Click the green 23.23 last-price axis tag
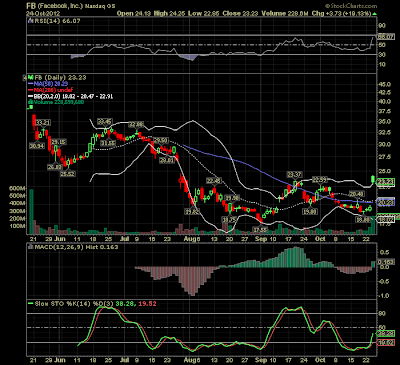 tap(385, 182)
